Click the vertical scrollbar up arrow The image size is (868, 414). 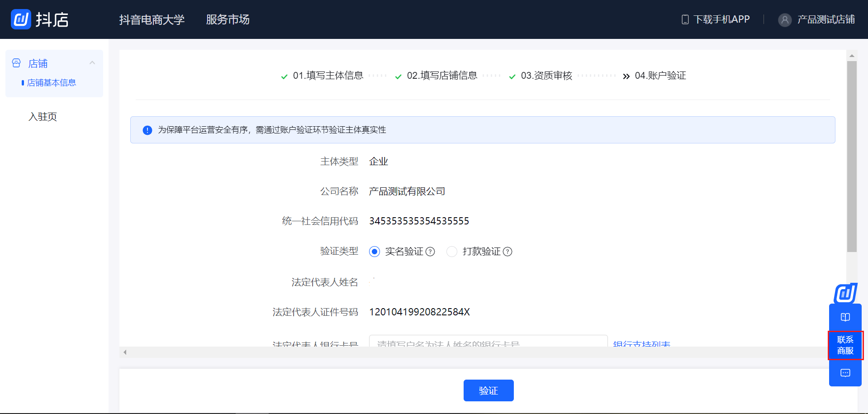[852, 56]
